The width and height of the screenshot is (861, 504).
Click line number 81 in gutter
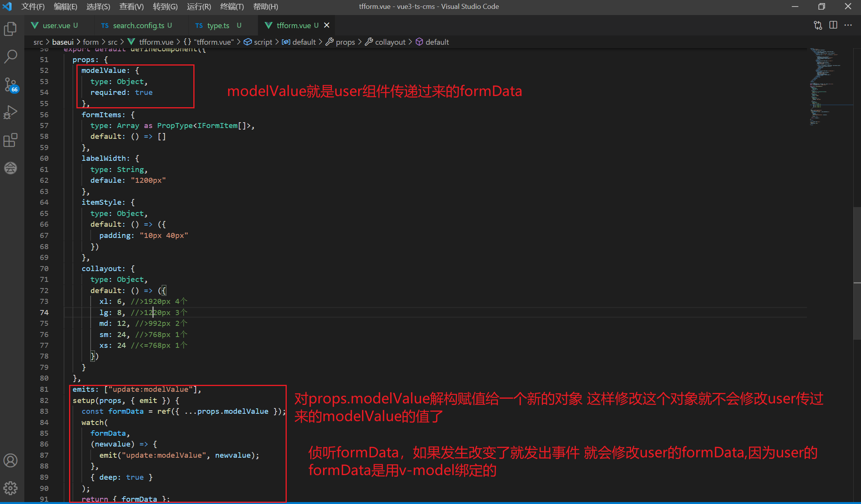point(44,389)
